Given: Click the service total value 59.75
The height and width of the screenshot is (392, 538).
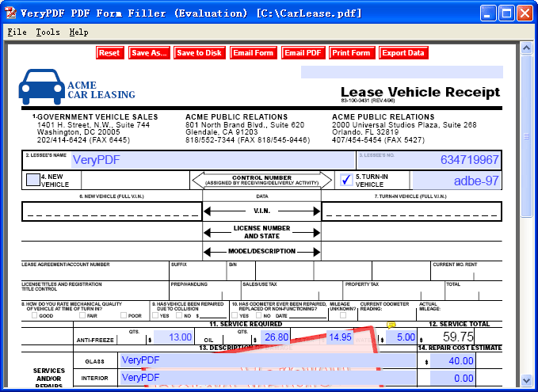Looking at the screenshot, I should [458, 337].
